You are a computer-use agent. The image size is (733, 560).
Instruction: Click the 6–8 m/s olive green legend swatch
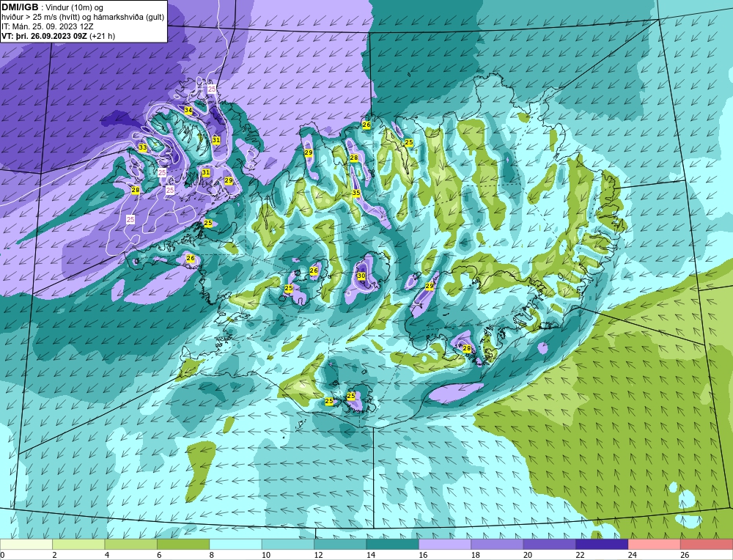(183, 544)
